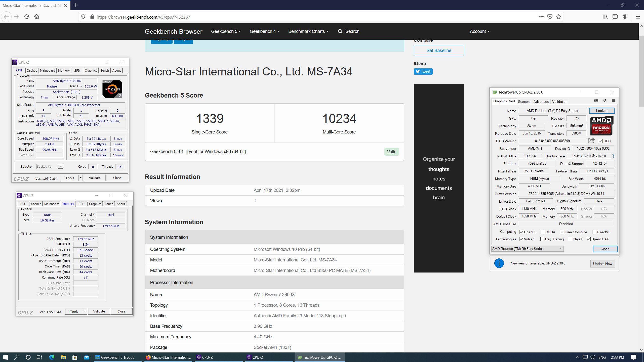Toggle the Ray Tracing checkbox
Viewport: 644px width, 362px height.
[x=542, y=239]
